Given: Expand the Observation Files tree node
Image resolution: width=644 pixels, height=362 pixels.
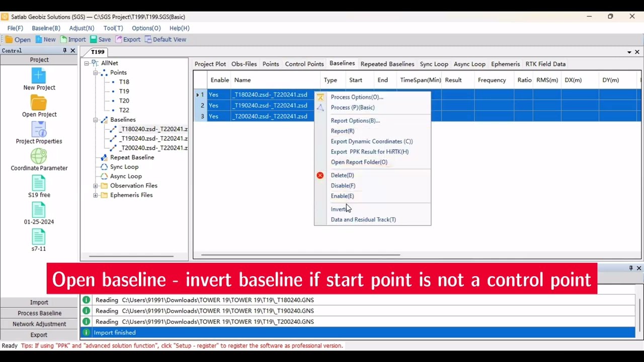Looking at the screenshot, I should [96, 186].
